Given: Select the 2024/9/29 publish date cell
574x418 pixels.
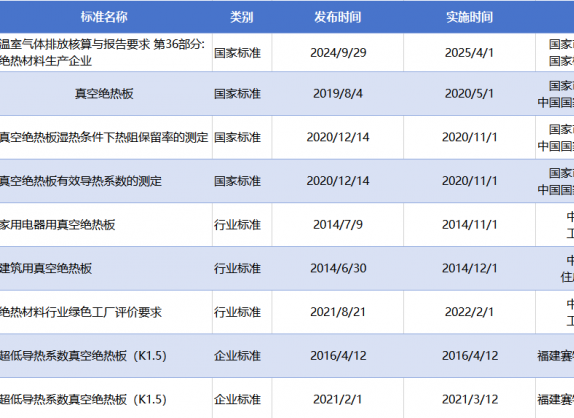Looking at the screenshot, I should (338, 53).
